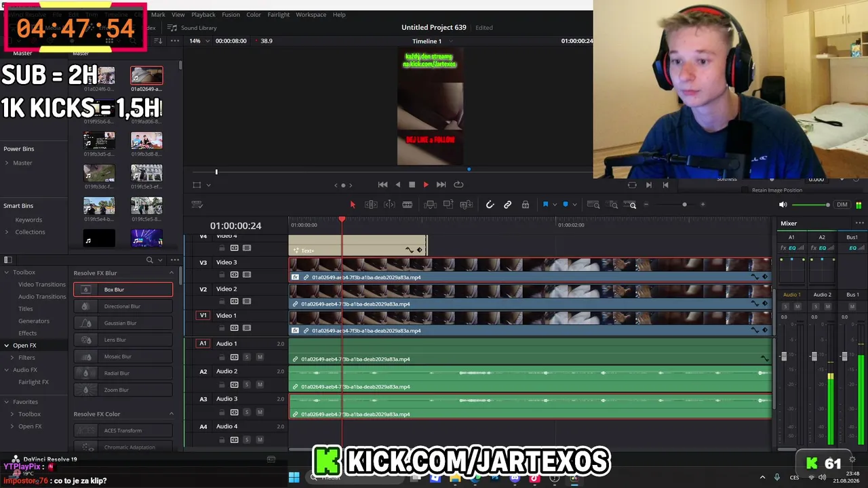Add a blue flag to the clip
The width and height of the screenshot is (868, 488).
point(545,205)
